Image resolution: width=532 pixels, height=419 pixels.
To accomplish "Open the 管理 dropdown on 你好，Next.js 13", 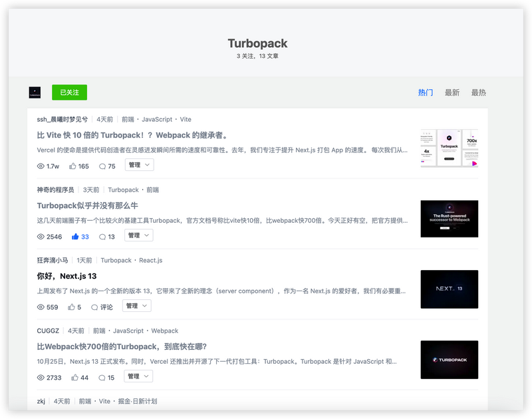I will point(136,306).
